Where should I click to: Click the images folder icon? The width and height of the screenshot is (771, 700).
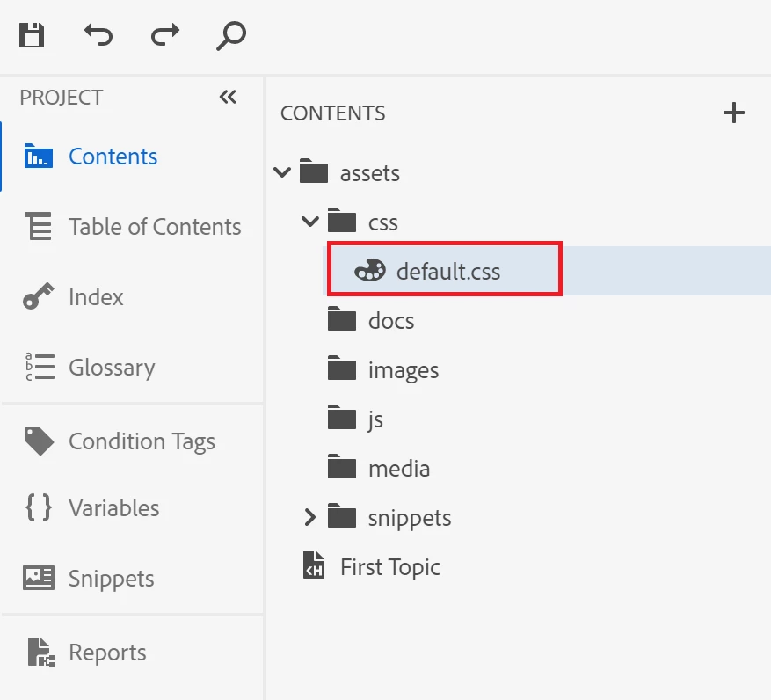(342, 368)
